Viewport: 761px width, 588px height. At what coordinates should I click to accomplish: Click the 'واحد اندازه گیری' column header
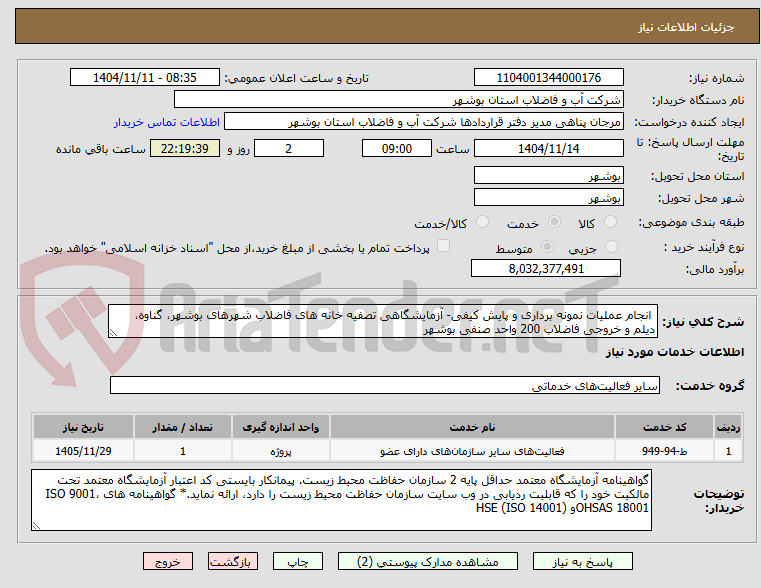(281, 427)
